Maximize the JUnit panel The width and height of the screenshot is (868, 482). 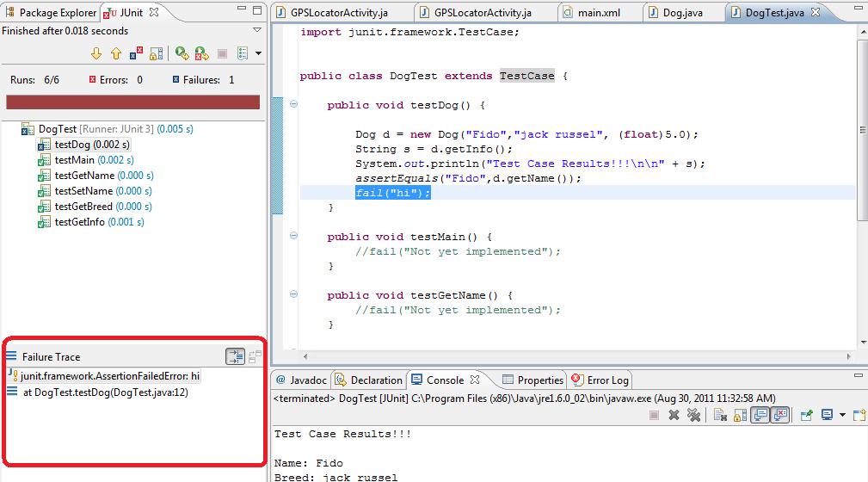pos(257,9)
